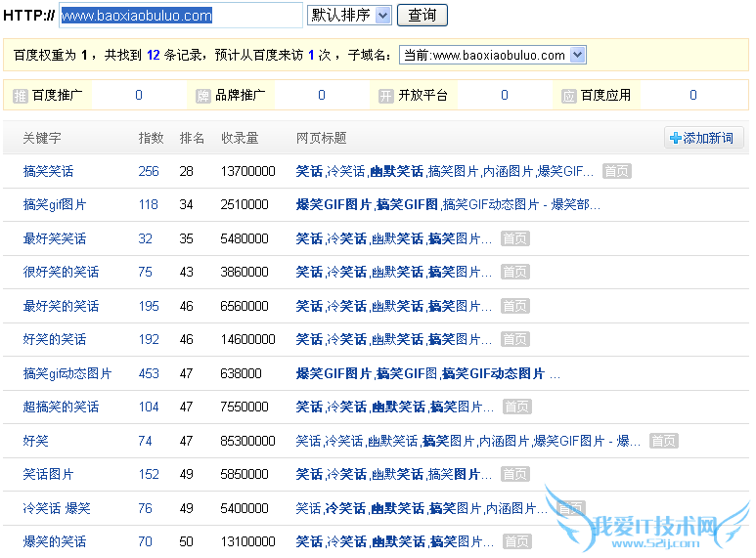This screenshot has height=558, width=756.
Task: Click the 开放平台 count 0
Action: click(x=505, y=96)
